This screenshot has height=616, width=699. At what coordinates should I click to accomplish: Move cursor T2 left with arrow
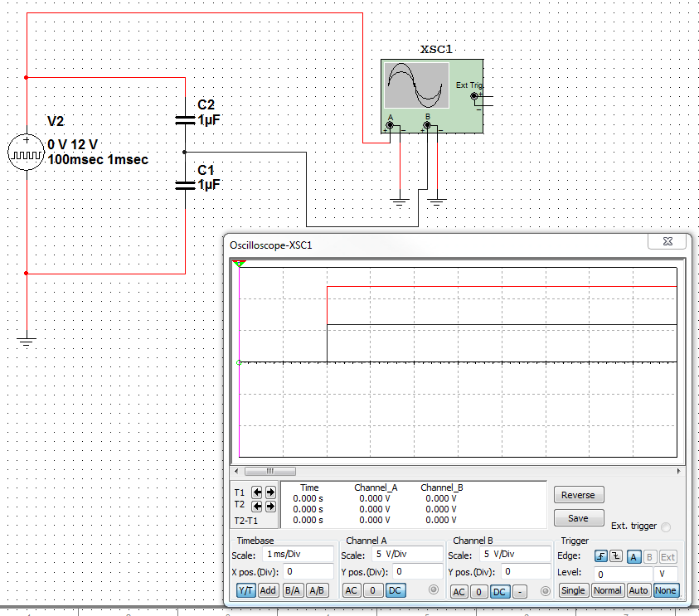pos(256,506)
